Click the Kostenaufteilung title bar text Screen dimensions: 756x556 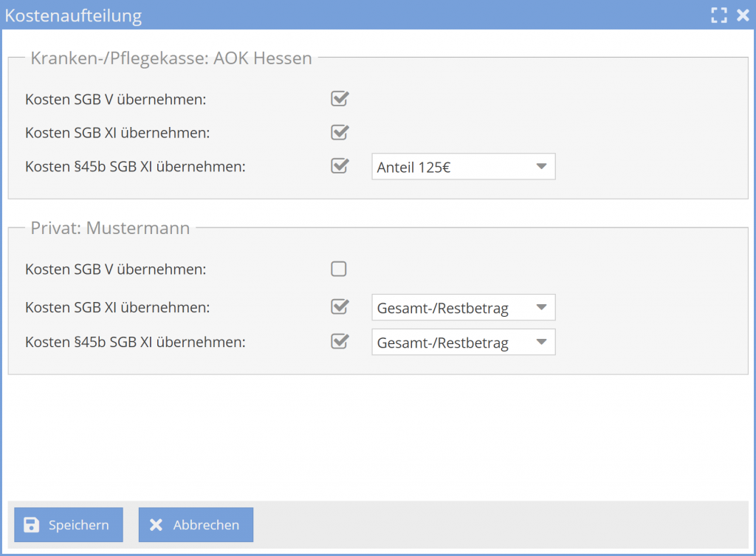click(73, 15)
